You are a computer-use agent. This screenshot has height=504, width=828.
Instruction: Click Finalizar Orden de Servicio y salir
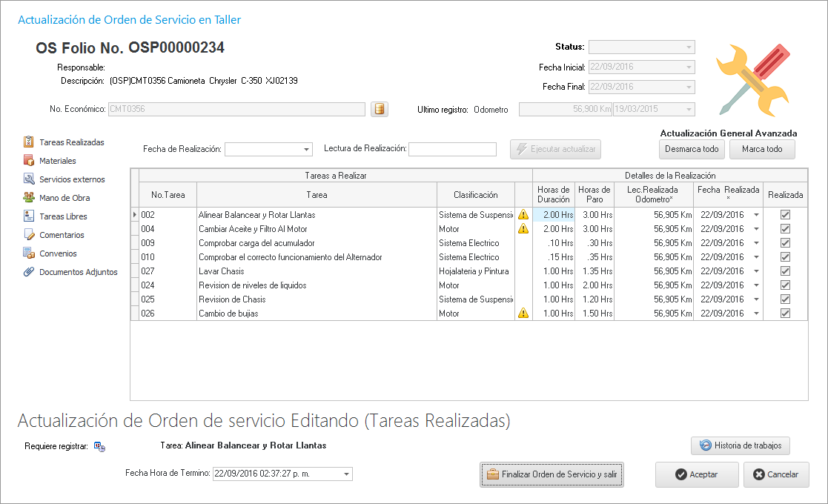(552, 474)
